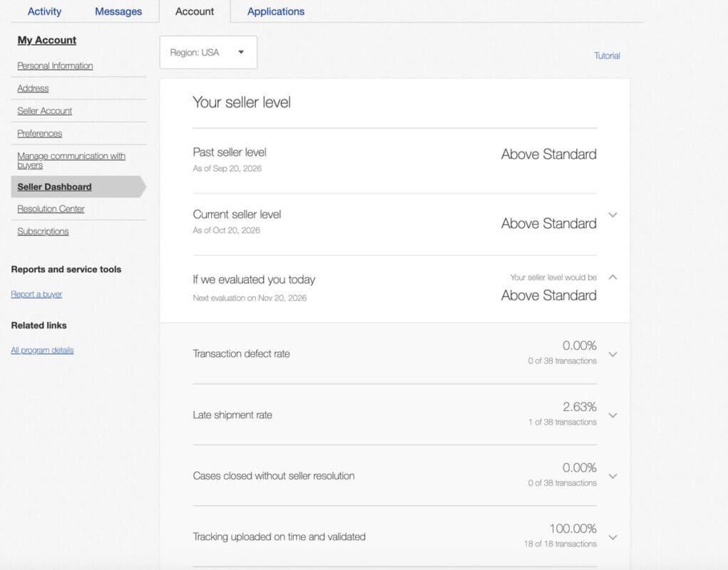This screenshot has height=570, width=728.
Task: Open Preferences in the sidebar
Action: click(x=39, y=133)
